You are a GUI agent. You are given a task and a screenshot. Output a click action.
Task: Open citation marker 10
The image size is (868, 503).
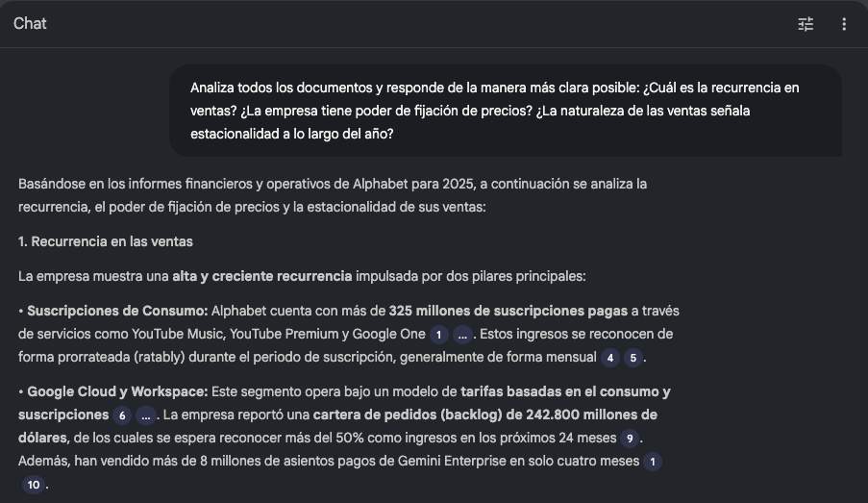34,485
